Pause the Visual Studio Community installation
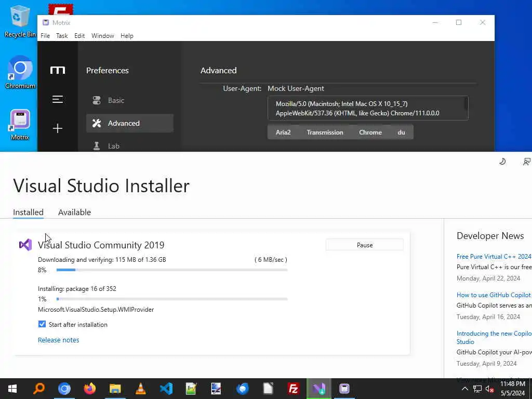532x399 pixels. (x=365, y=245)
